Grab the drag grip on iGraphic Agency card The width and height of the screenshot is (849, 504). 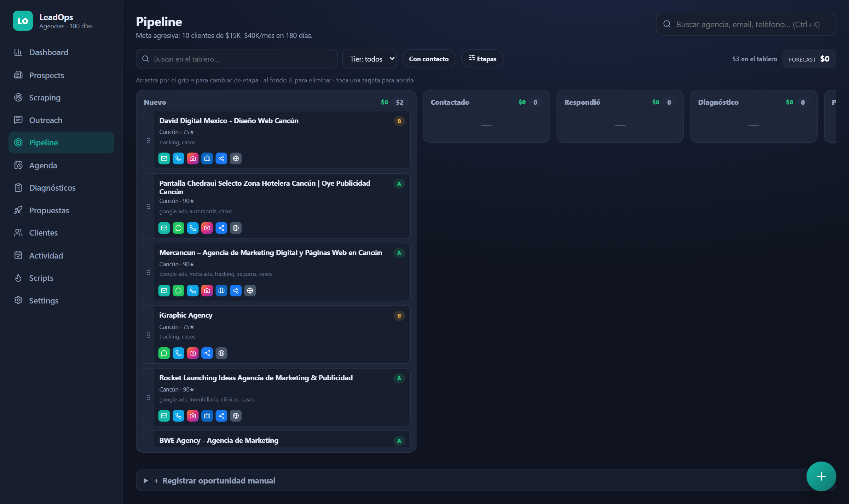coord(149,335)
